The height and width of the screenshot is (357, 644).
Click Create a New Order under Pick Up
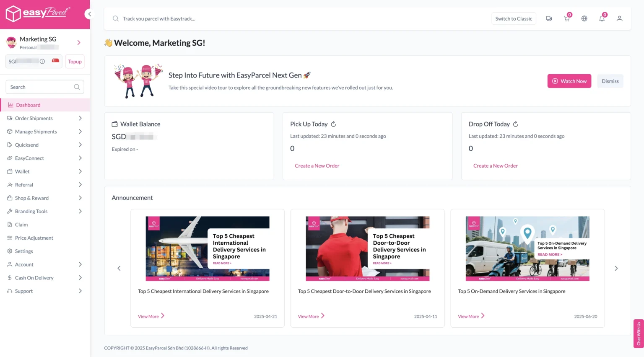coord(317,166)
